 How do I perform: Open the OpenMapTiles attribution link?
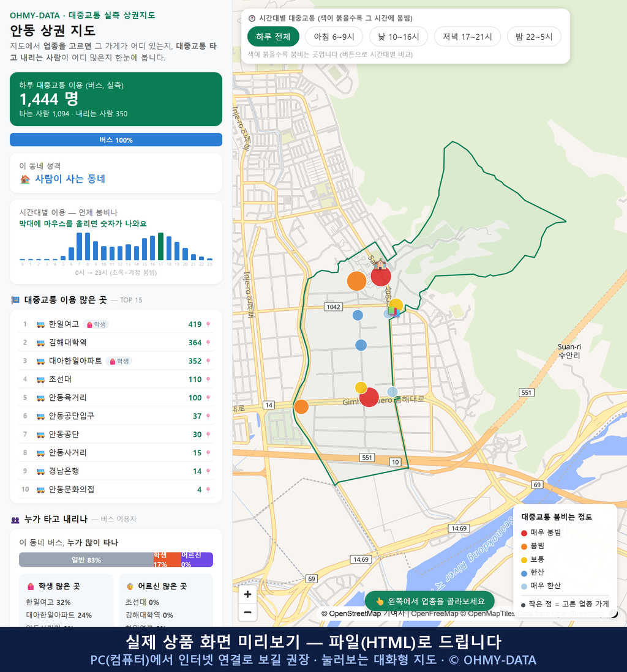click(x=487, y=614)
